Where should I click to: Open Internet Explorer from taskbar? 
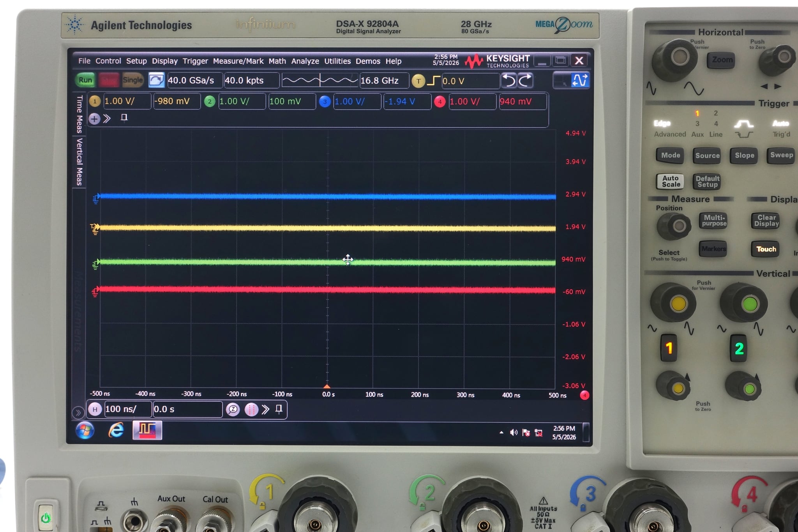(x=116, y=430)
